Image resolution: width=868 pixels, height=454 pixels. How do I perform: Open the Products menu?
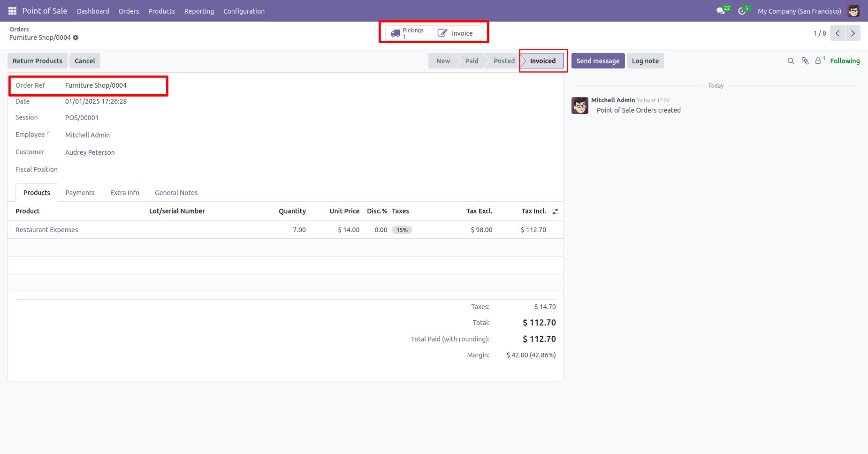point(161,11)
